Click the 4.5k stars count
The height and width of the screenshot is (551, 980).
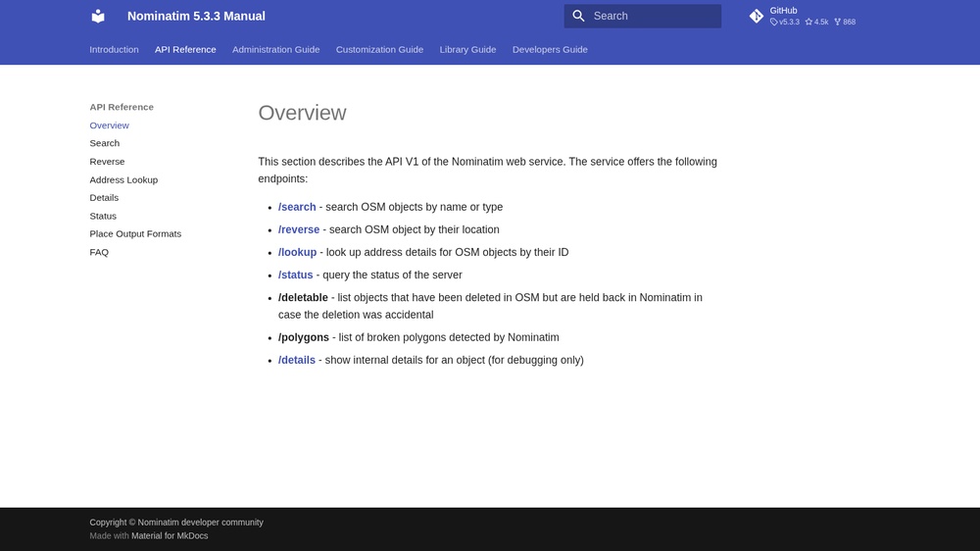point(817,22)
